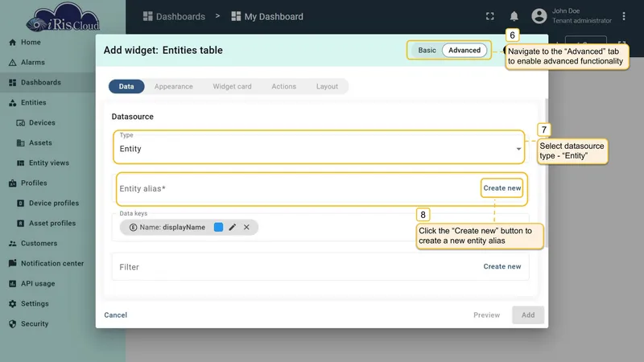The image size is (644, 362).
Task: Open notifications bell in top bar
Action: (x=514, y=16)
